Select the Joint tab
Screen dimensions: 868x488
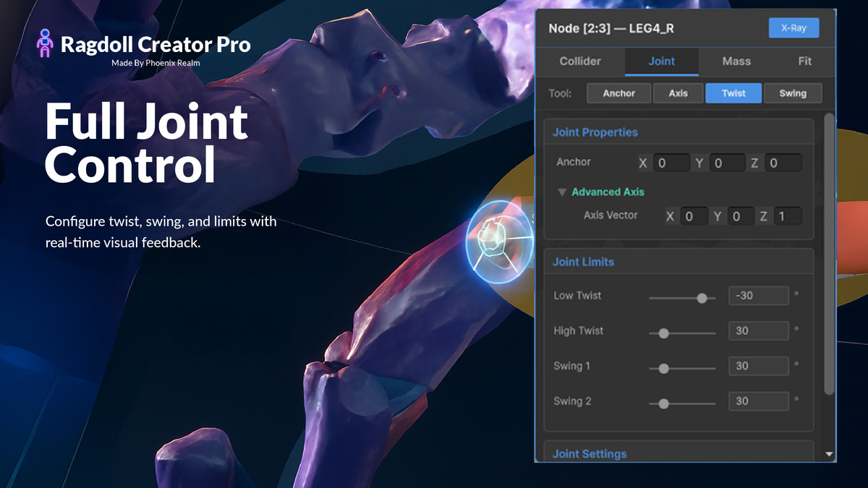point(660,61)
